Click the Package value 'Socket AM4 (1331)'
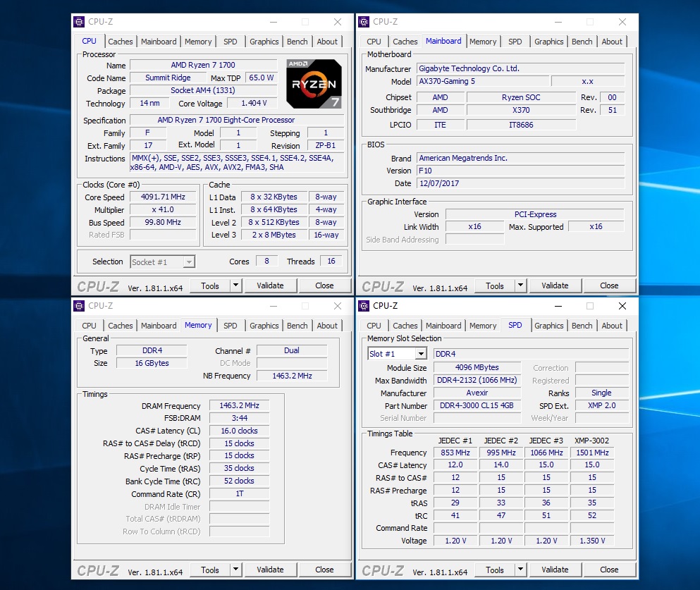Screen dimensions: 700x590 (203, 90)
